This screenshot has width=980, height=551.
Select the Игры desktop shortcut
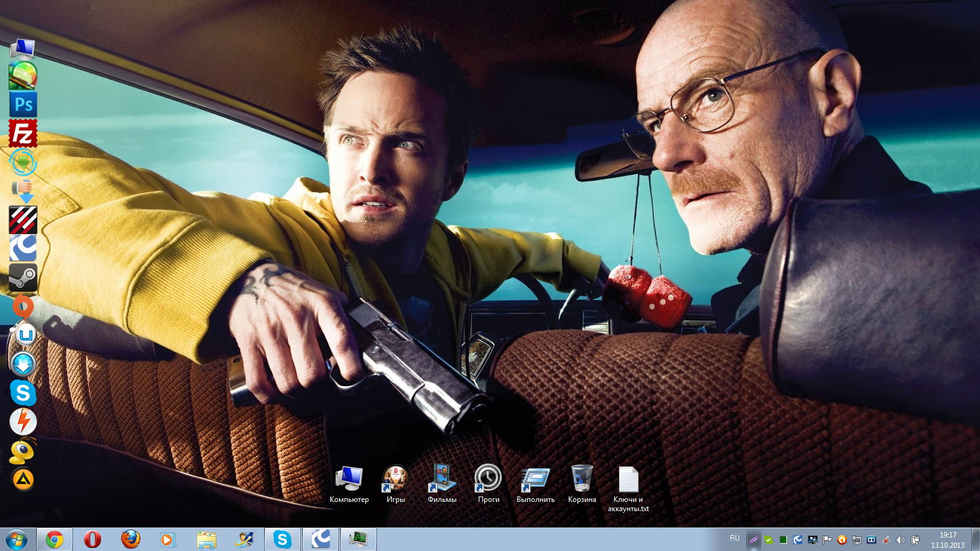pyautogui.click(x=396, y=484)
